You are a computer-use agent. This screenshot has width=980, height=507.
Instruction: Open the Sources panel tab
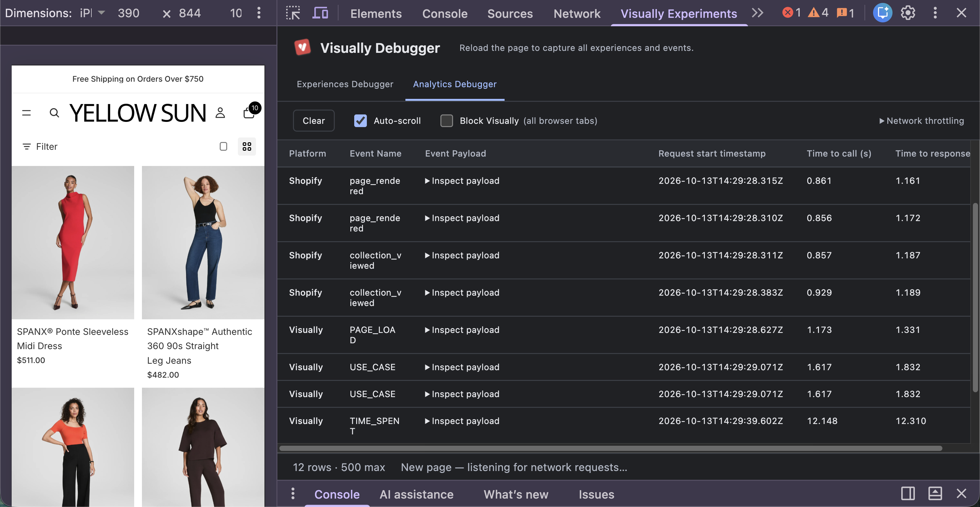click(x=510, y=13)
